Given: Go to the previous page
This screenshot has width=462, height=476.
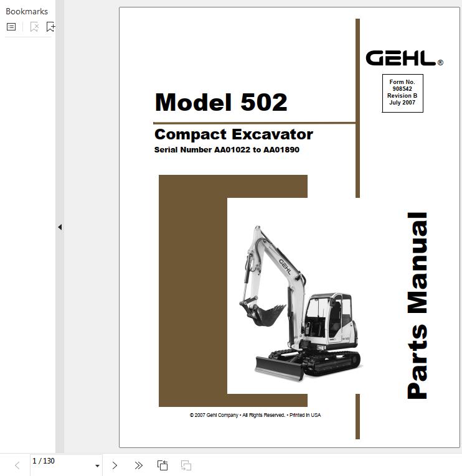Looking at the screenshot, I should pos(17,465).
